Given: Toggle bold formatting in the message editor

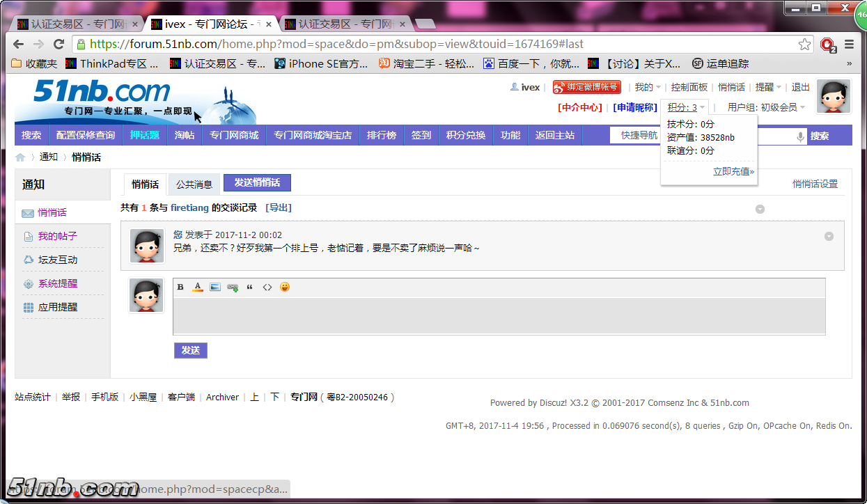Looking at the screenshot, I should click(180, 287).
